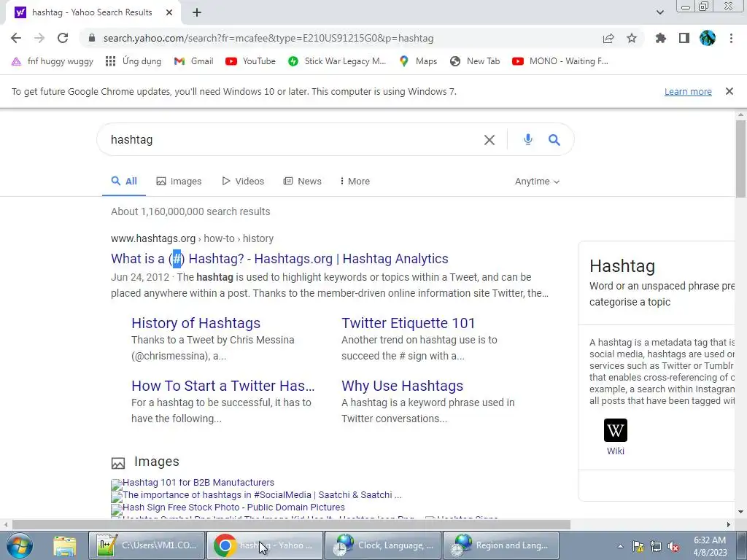
Task: Open the Windows Start button
Action: coord(19,545)
